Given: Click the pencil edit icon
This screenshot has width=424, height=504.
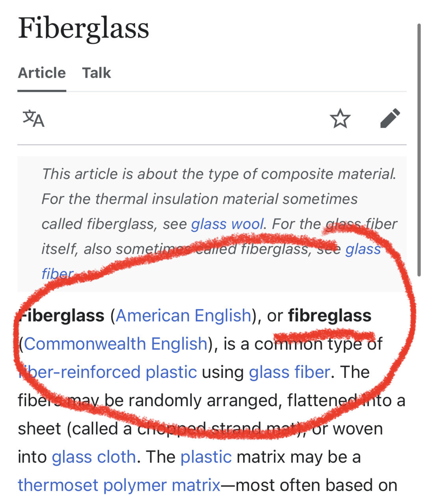Looking at the screenshot, I should [x=390, y=118].
